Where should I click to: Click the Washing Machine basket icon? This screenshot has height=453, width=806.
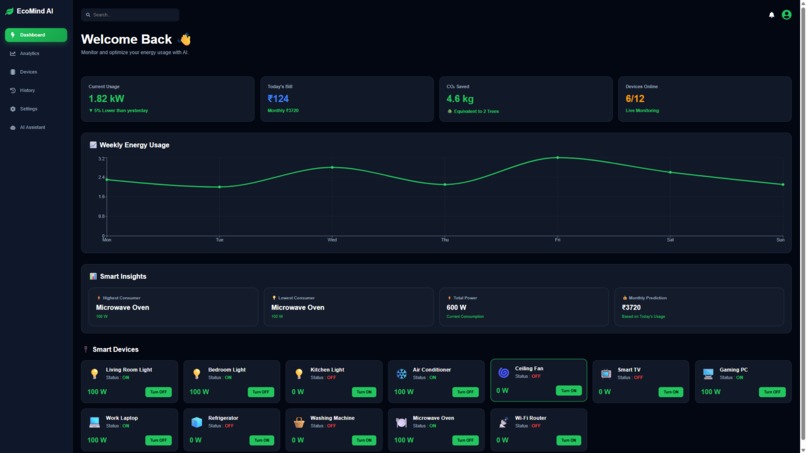click(299, 422)
